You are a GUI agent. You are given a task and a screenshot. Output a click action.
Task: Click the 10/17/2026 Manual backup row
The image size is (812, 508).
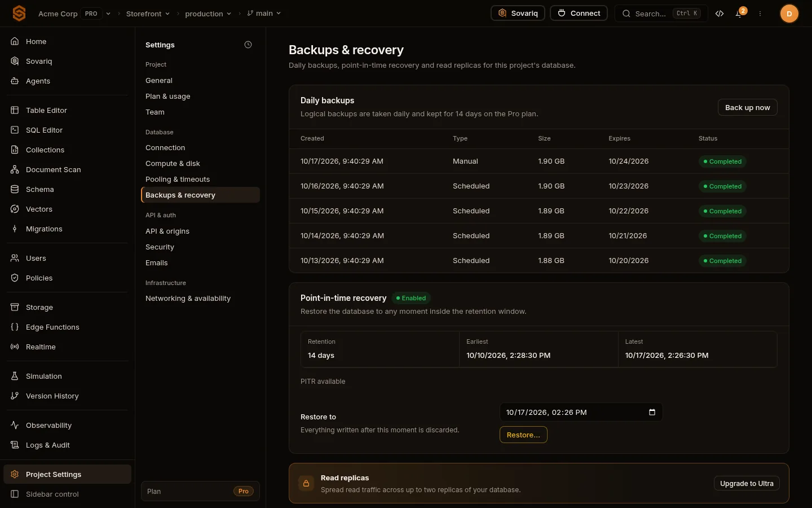coord(539,161)
